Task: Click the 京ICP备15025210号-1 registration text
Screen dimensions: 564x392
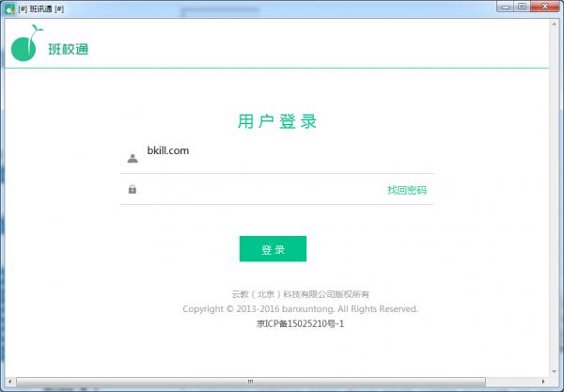Action: pos(300,323)
